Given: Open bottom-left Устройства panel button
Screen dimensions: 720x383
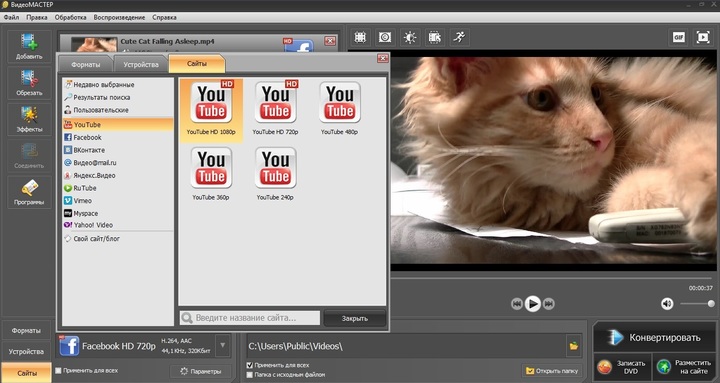Looking at the screenshot, I should (x=26, y=352).
